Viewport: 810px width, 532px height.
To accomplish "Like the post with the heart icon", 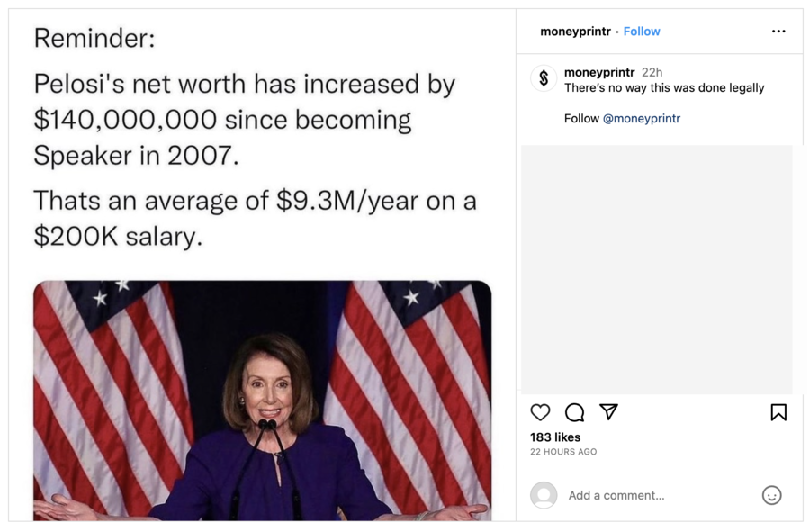I will coord(540,412).
